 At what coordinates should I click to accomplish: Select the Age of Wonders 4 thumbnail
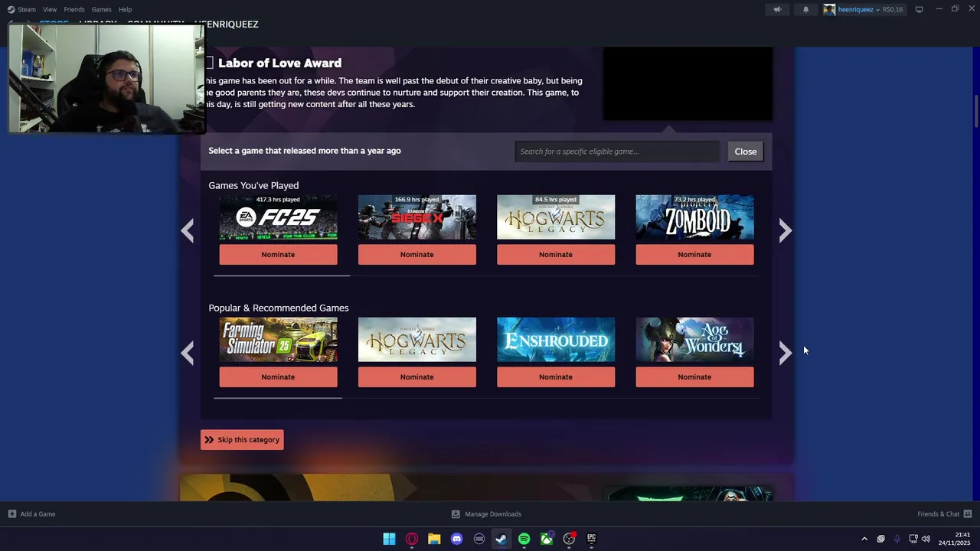click(x=694, y=340)
